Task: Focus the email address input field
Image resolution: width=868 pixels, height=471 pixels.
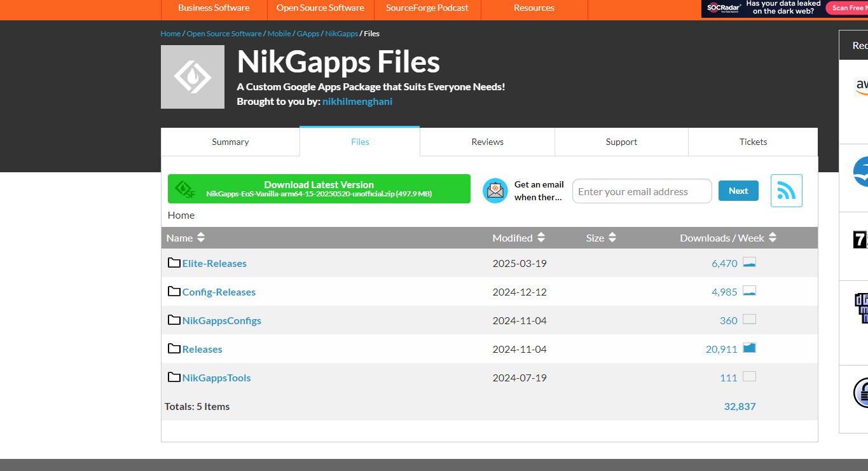Action: click(x=642, y=191)
